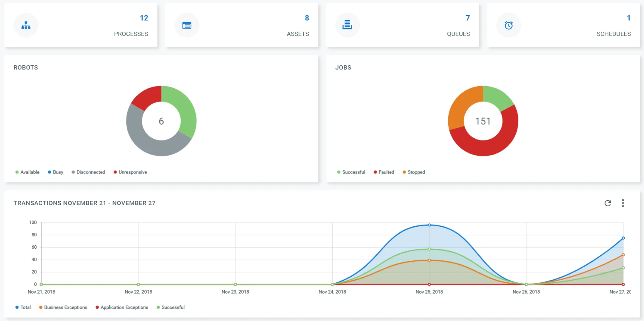
Task: Click the Processes hierarchy icon
Action: (26, 25)
